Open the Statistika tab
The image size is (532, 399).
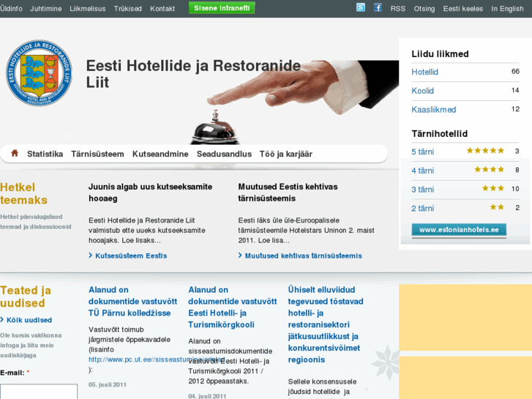coord(45,154)
